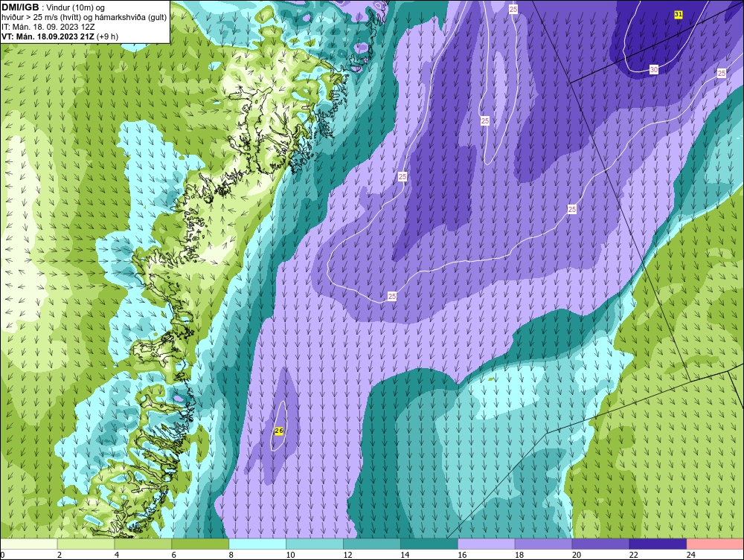Click the light green 2–4 m/s legend swatch
The height and width of the screenshot is (560, 744).
[x=86, y=544]
